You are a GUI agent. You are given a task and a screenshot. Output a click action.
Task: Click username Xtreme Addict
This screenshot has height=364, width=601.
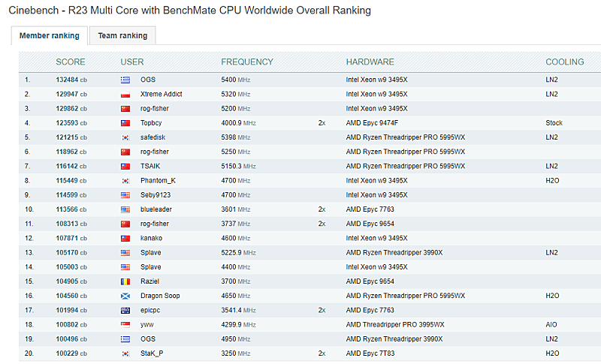[x=161, y=94]
